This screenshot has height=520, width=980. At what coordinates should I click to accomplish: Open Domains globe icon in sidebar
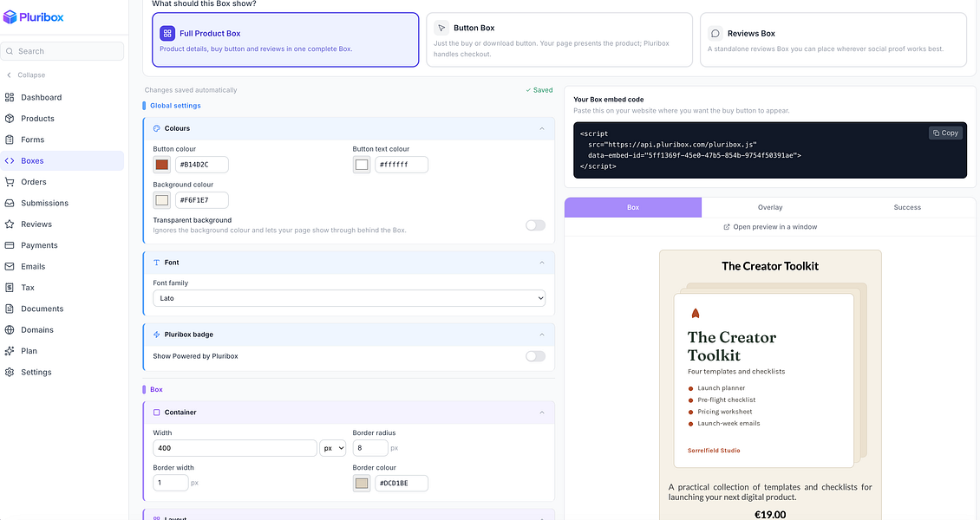[10, 330]
